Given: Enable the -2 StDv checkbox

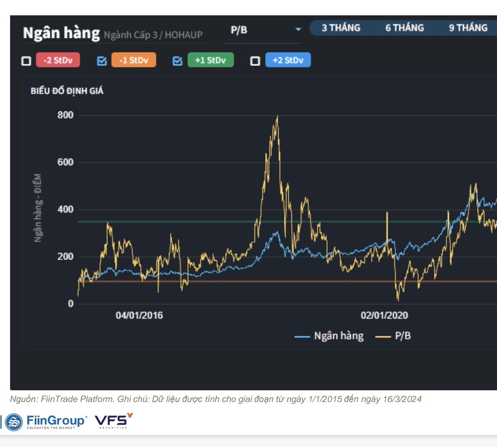Looking at the screenshot, I should click(26, 61).
